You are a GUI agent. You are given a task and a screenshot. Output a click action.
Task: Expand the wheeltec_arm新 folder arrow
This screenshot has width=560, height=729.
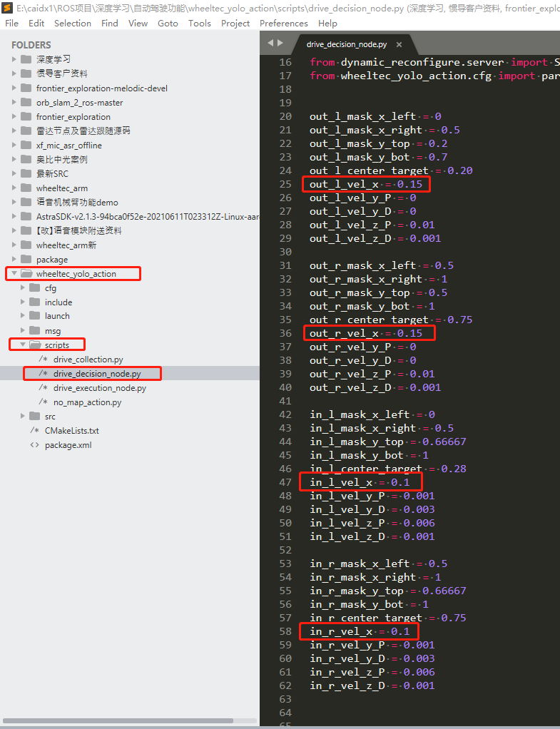(14, 245)
